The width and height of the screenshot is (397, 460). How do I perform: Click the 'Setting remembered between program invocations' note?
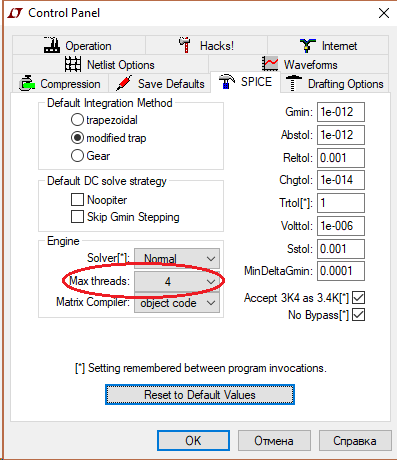(x=201, y=368)
